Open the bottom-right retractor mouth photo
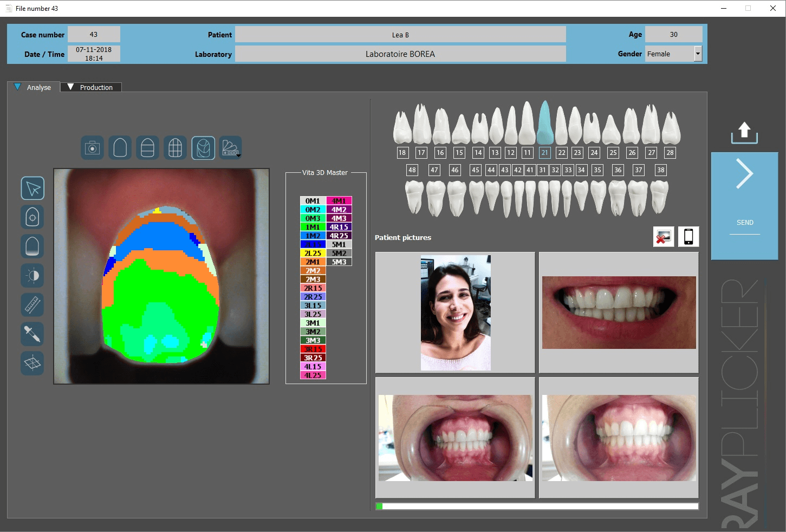Screen dimensions: 786x532 point(619,438)
